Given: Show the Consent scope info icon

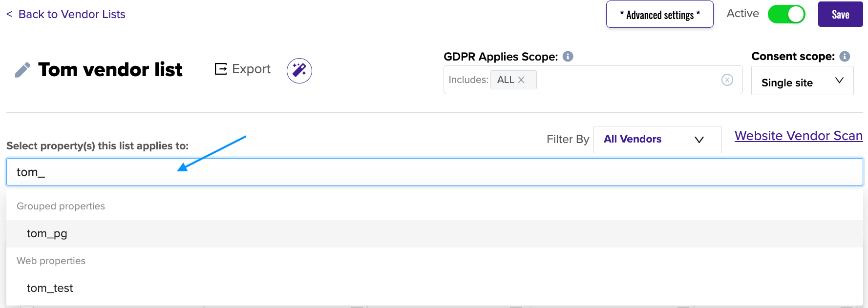Looking at the screenshot, I should [845, 56].
